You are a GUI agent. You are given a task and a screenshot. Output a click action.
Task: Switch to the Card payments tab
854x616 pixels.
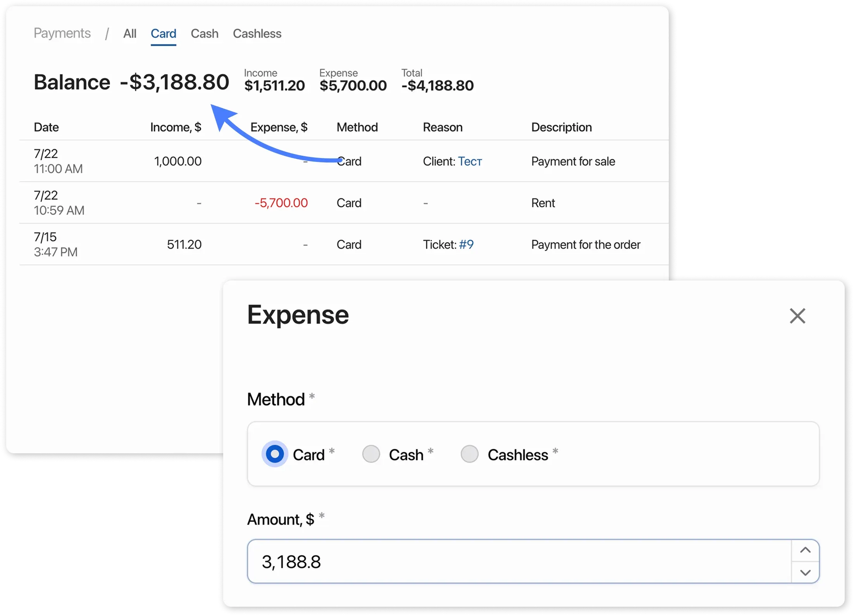163,34
